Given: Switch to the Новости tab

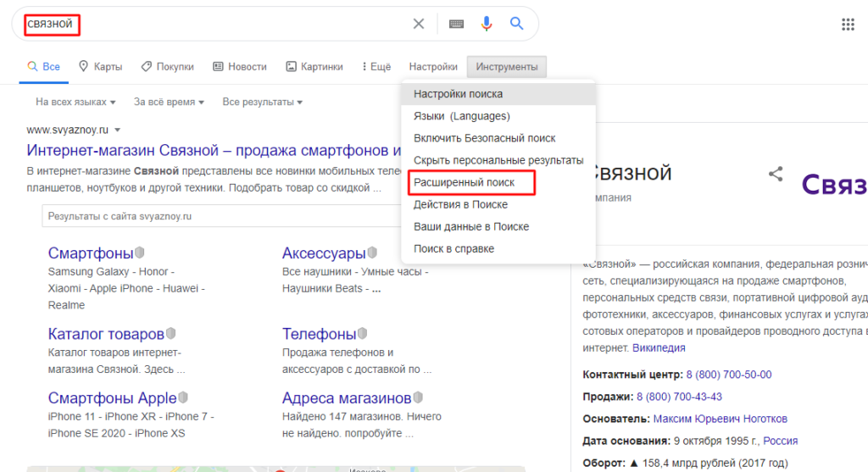Looking at the screenshot, I should (240, 67).
